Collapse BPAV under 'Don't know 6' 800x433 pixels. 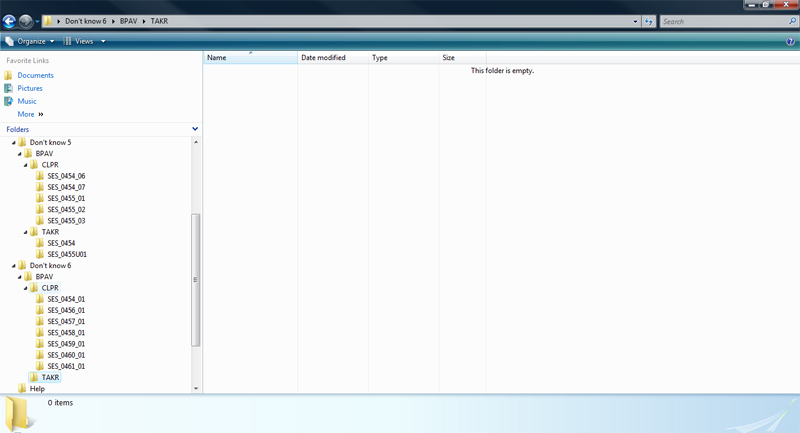click(x=20, y=277)
